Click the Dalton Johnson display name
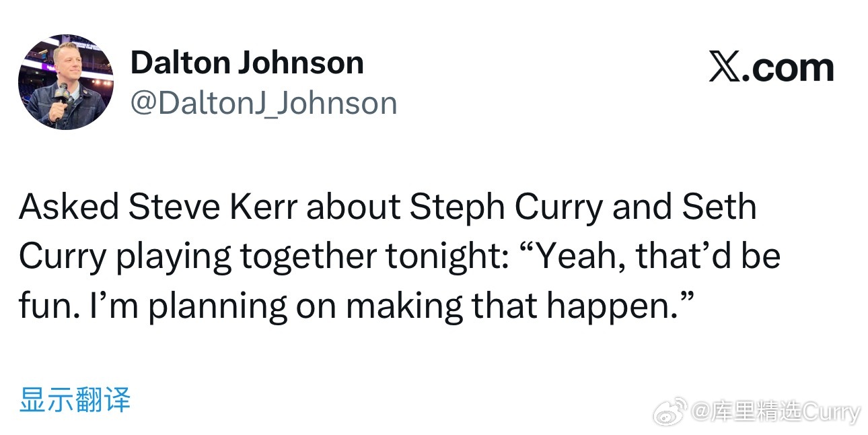Viewport: 868px width, 435px height. tap(246, 63)
